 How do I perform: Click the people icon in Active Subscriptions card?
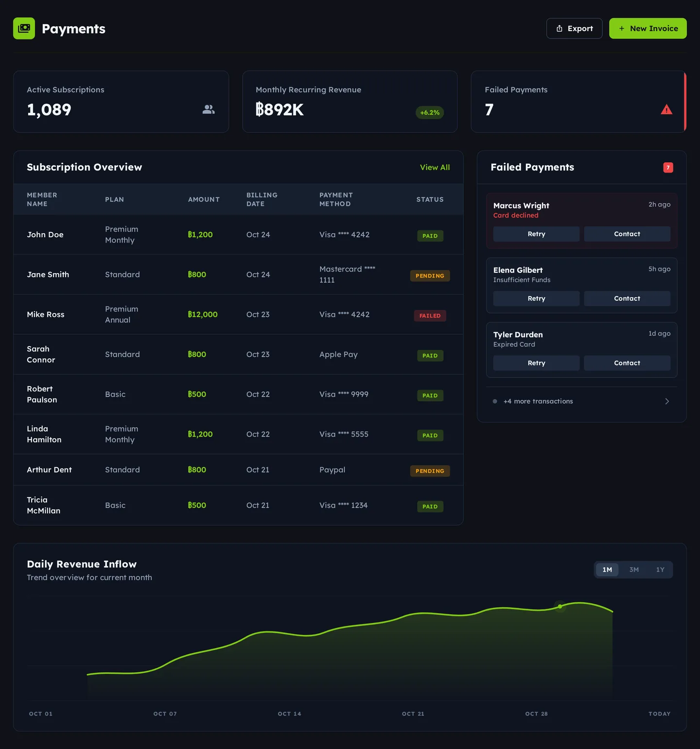(x=208, y=109)
